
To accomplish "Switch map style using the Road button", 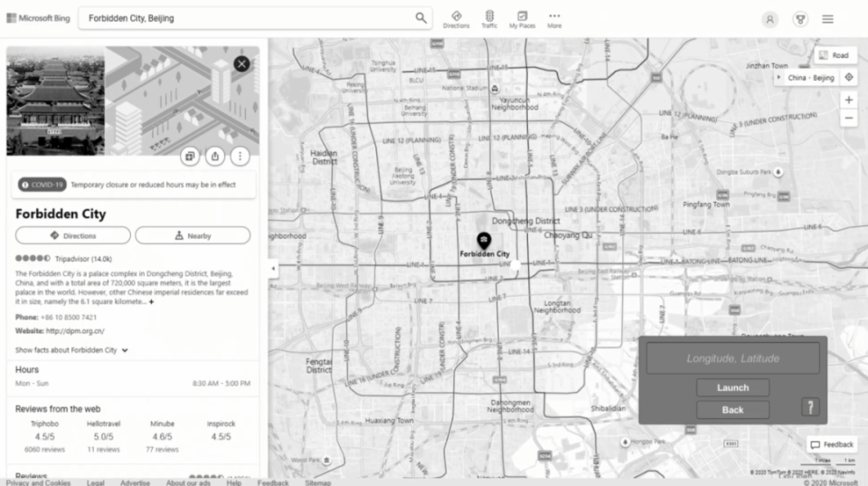I will (835, 55).
